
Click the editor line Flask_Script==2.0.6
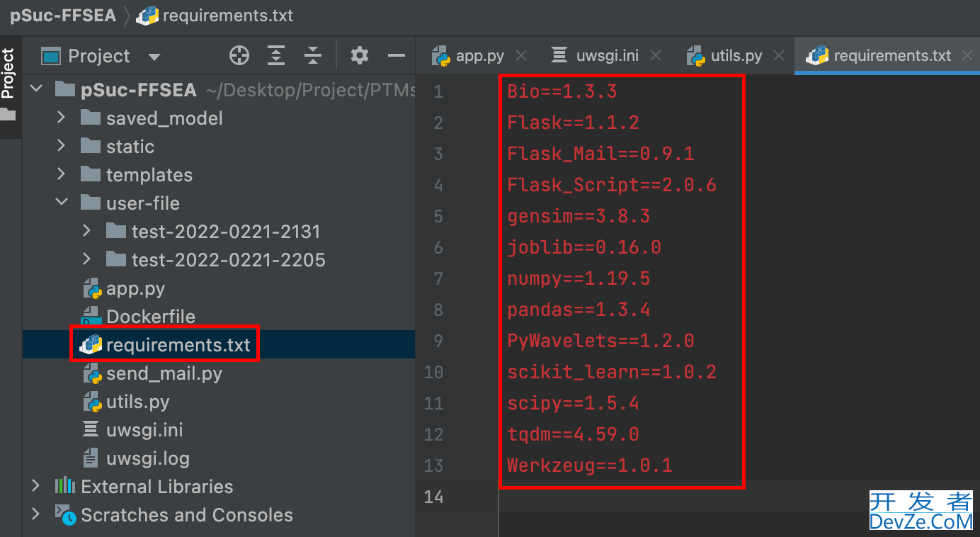[x=612, y=184]
